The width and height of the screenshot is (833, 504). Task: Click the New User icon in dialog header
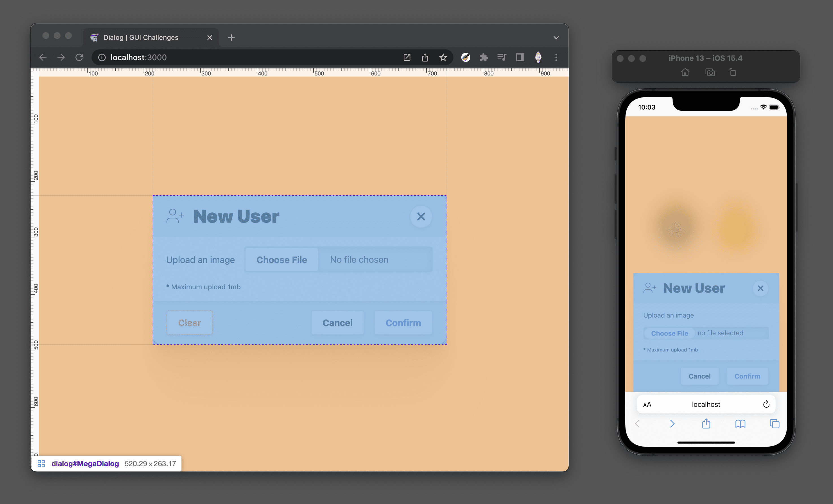click(x=174, y=216)
